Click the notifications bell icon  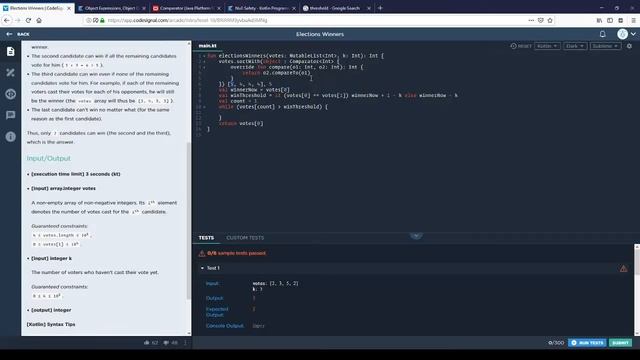tap(602, 34)
